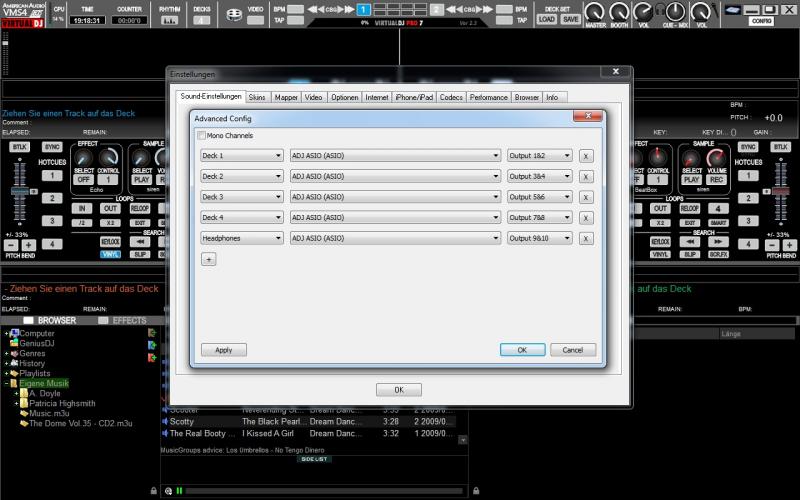Click the left deck pitch bend minus button
Viewport: 800px width, 500px height.
(11, 245)
